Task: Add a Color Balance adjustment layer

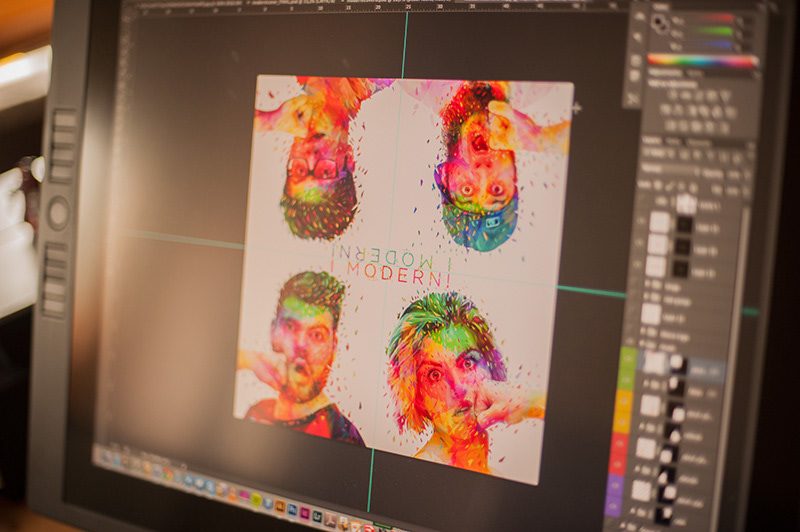Action: [678, 110]
